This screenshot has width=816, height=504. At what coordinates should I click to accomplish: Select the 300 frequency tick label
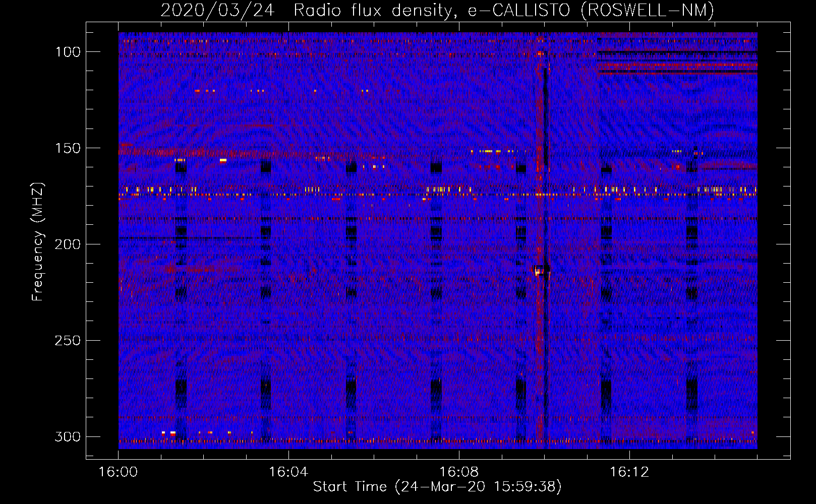[x=68, y=436]
